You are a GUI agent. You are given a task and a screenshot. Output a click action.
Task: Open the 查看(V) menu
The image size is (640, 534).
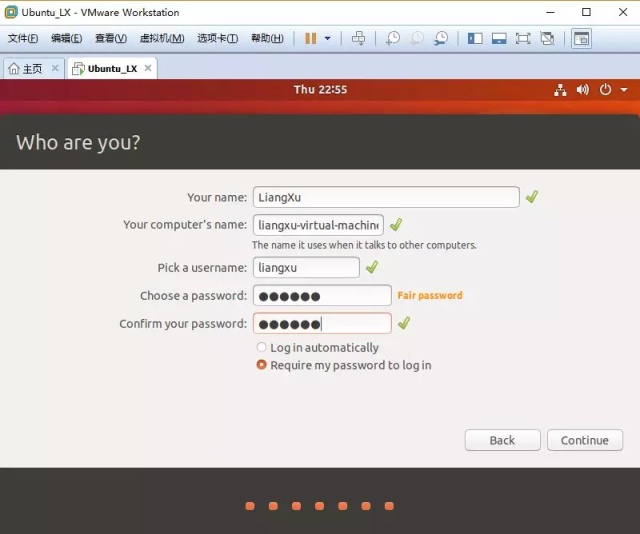pyautogui.click(x=111, y=38)
